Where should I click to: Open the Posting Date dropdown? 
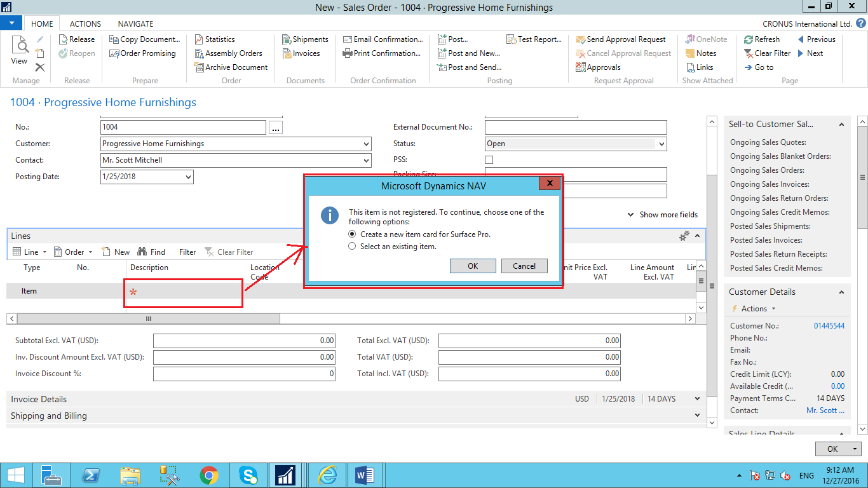click(188, 177)
